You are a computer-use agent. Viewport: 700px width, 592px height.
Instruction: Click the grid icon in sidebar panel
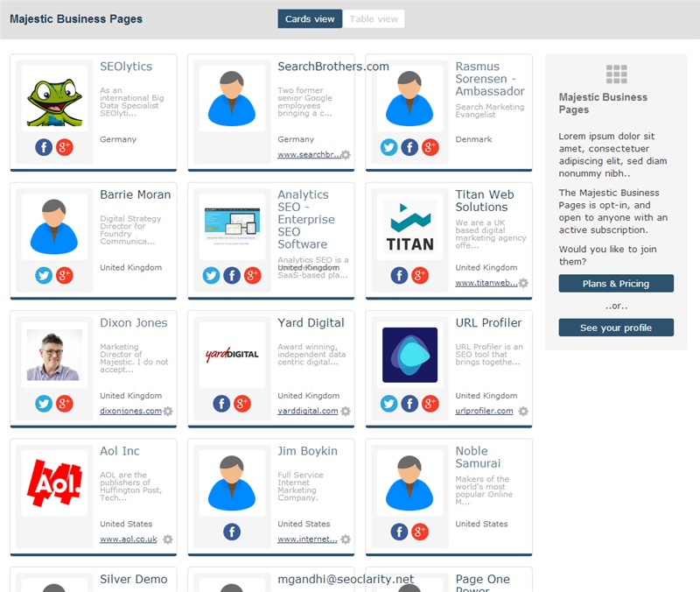click(x=617, y=74)
